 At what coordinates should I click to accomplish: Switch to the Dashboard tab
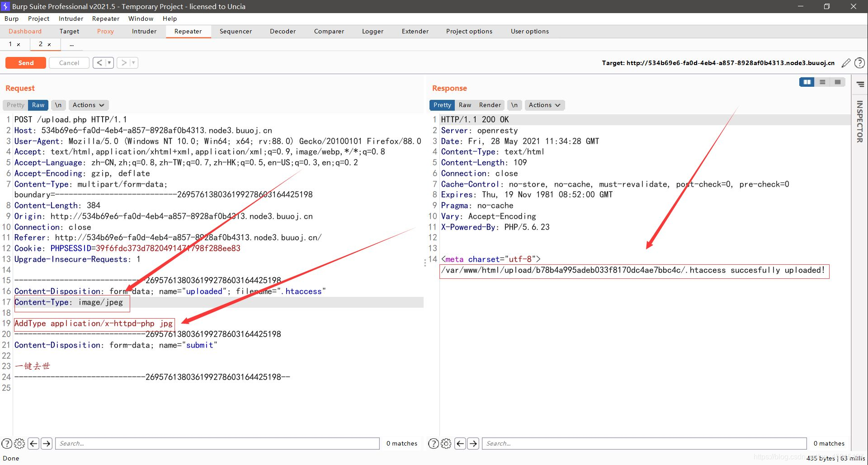[x=25, y=31]
